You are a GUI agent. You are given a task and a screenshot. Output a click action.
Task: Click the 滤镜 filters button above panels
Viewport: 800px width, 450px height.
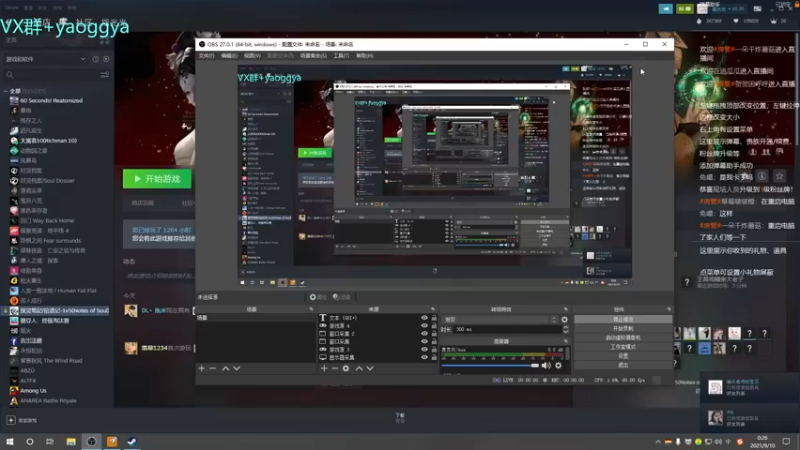click(342, 297)
